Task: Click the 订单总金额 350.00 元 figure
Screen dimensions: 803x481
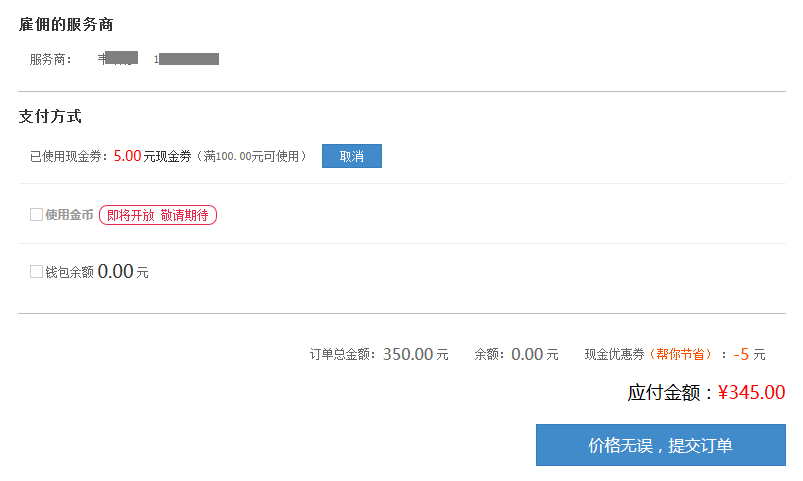Action: [x=415, y=354]
